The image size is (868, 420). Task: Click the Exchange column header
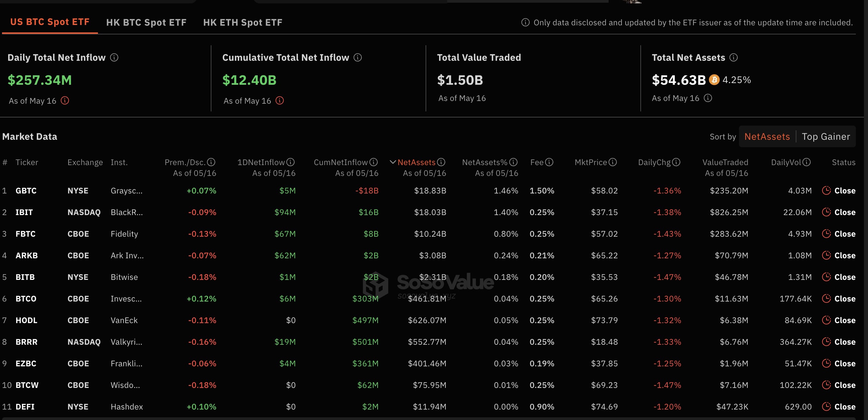[85, 162]
